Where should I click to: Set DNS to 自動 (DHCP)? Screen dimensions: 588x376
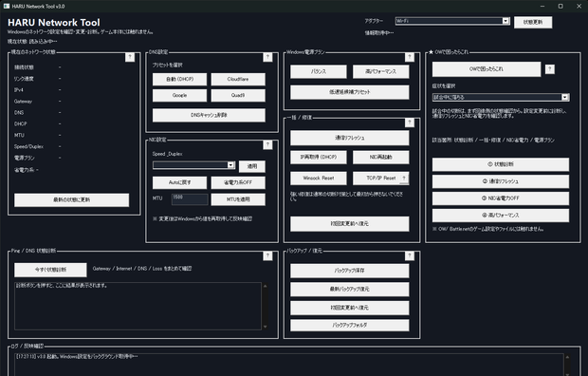(x=179, y=79)
